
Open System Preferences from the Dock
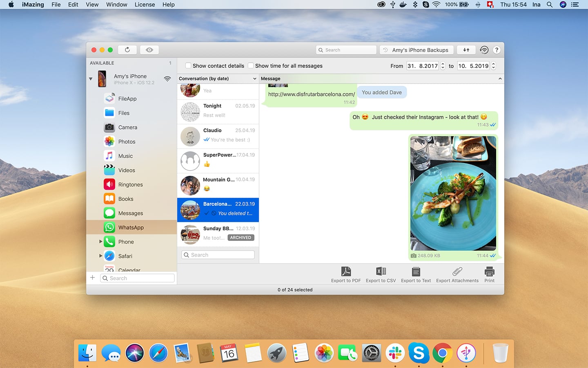point(371,353)
